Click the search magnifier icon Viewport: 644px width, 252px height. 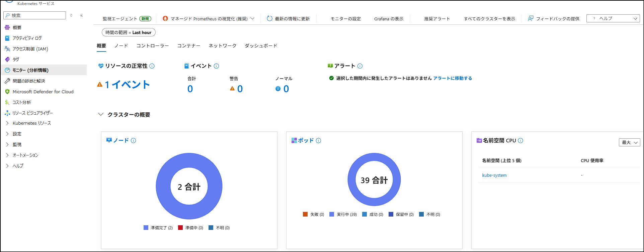pos(7,15)
